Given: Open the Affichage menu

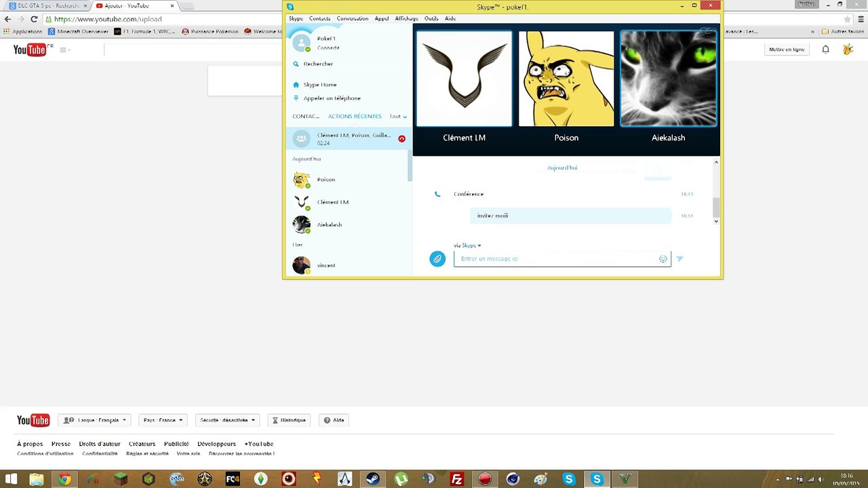Looking at the screenshot, I should pos(407,18).
